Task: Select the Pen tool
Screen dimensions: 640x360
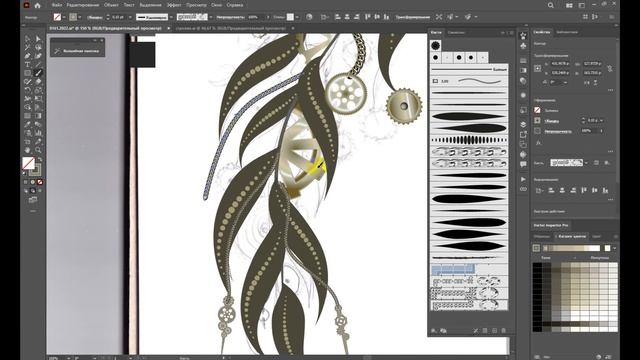Action: pos(28,56)
